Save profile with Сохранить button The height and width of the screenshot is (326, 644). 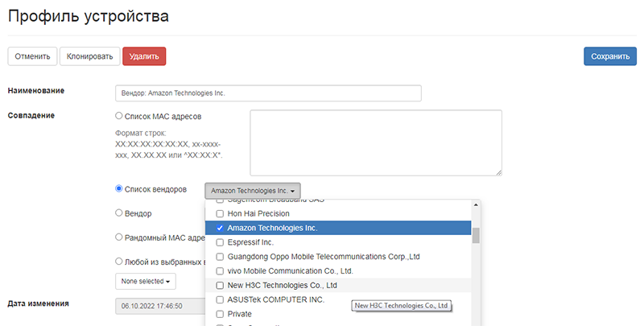[609, 56]
